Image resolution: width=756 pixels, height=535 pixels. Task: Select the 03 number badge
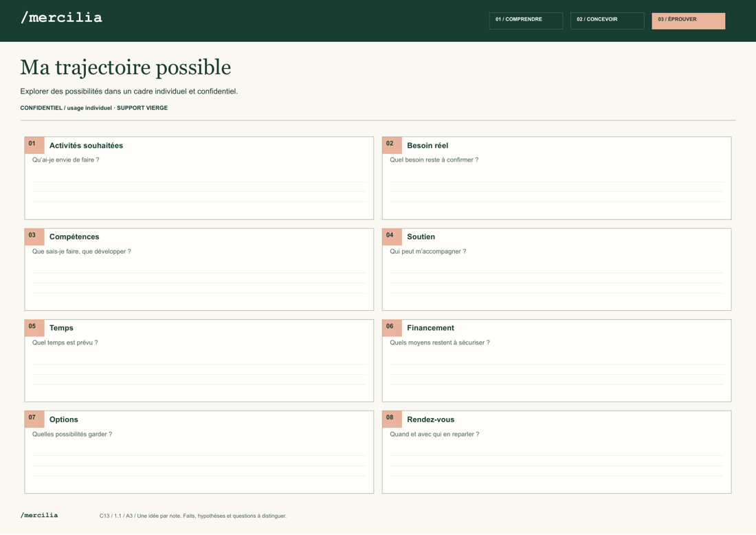(x=34, y=237)
